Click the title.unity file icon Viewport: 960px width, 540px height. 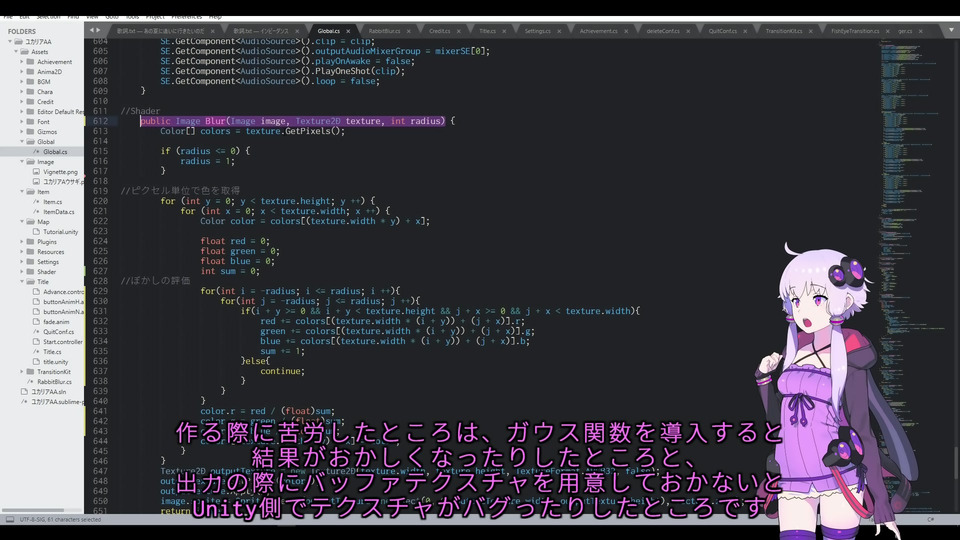click(36, 362)
